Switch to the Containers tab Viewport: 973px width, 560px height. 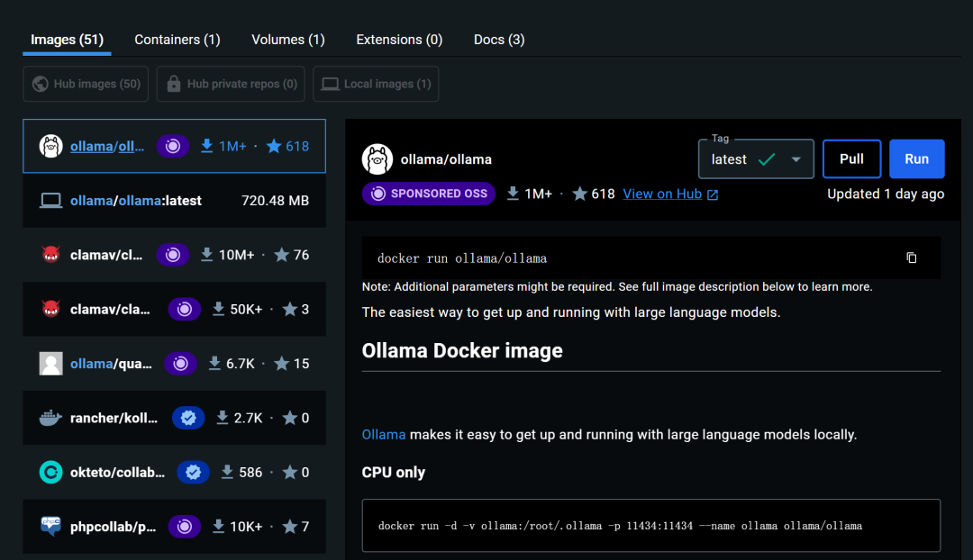click(177, 40)
